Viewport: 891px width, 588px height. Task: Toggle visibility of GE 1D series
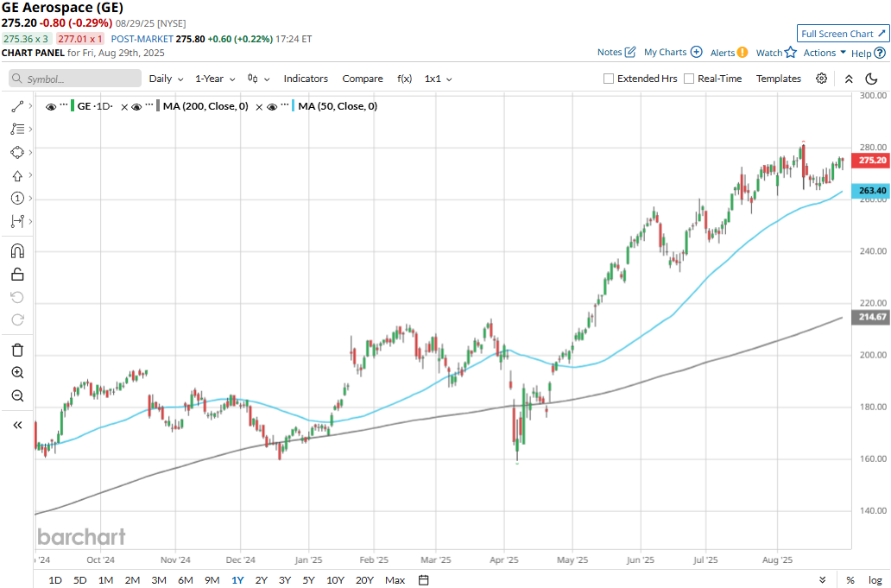point(51,106)
